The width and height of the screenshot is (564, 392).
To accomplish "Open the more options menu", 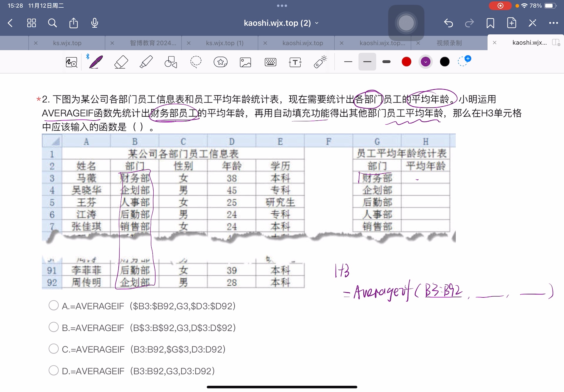I will click(x=553, y=23).
